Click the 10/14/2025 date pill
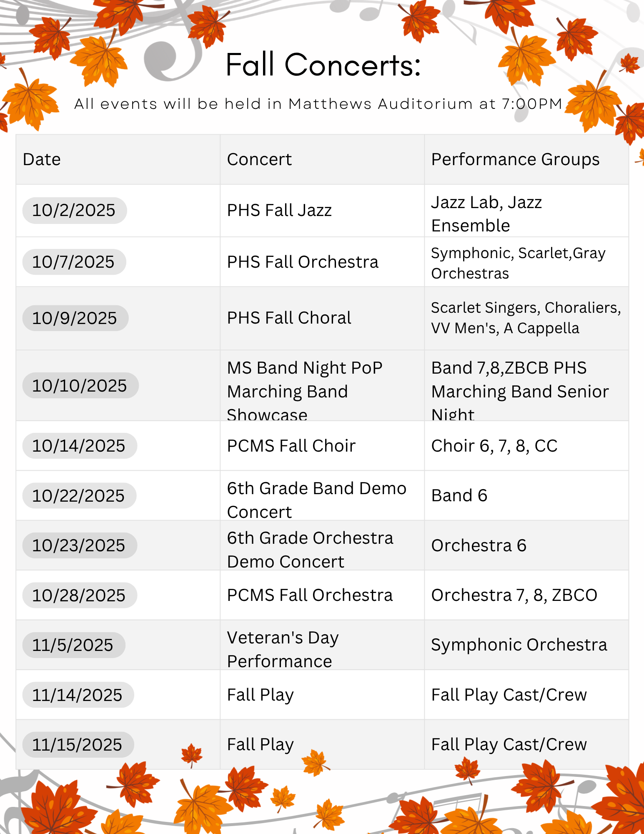 tap(79, 446)
